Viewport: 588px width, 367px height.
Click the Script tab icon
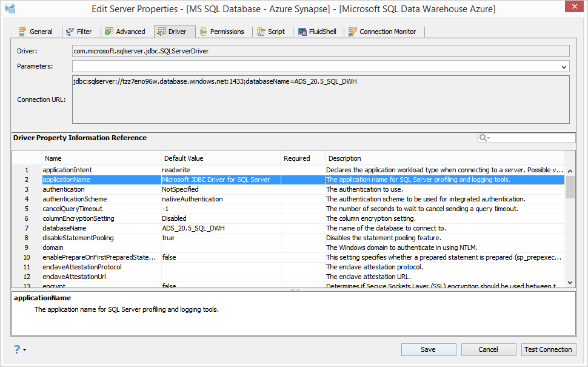pyautogui.click(x=261, y=32)
